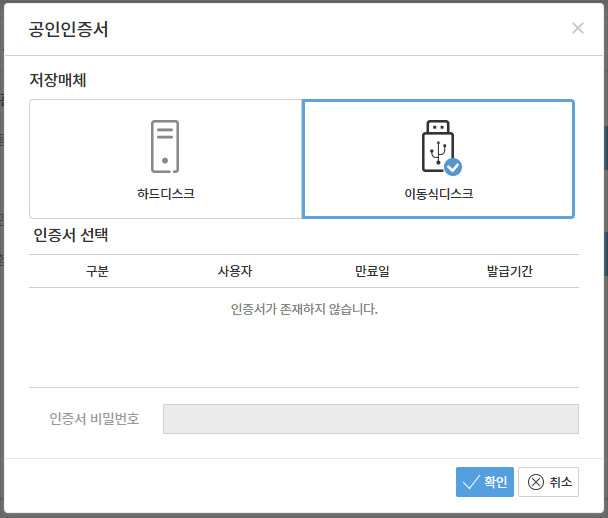Click the checkmark icon in the 확인 button
The image size is (608, 518).
[x=471, y=482]
